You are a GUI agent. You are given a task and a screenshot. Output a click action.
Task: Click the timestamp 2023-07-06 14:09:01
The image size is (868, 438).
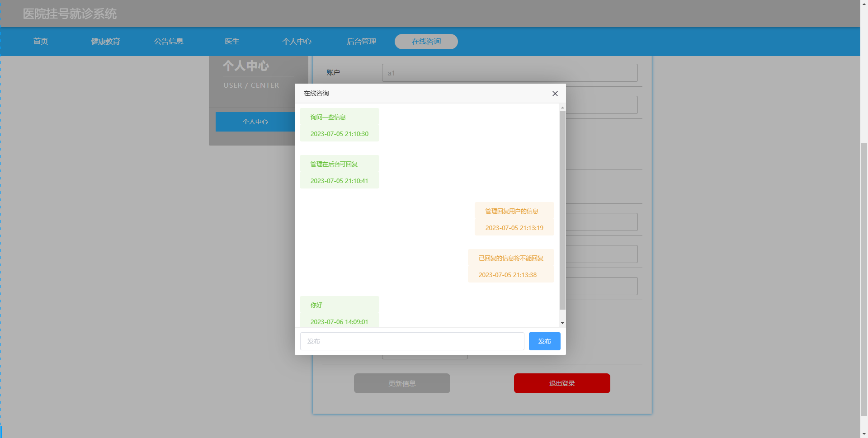coord(339,322)
